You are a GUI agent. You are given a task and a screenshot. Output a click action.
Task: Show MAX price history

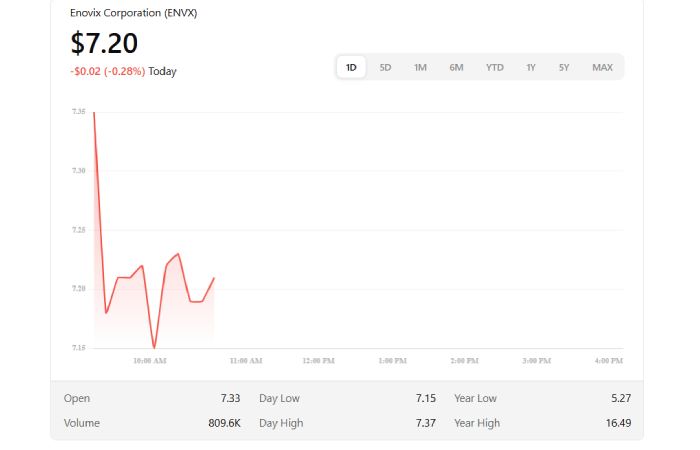602,67
